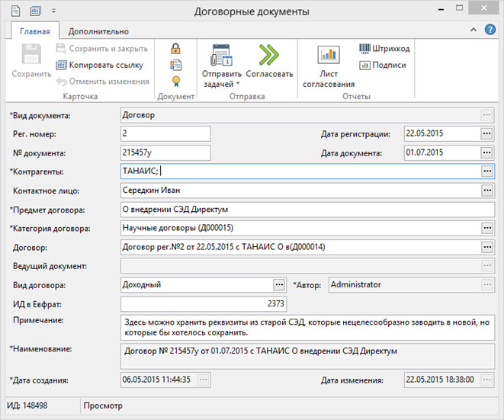Click the certificate ribbon icon in Документ group
The image size is (504, 420).
[x=176, y=81]
